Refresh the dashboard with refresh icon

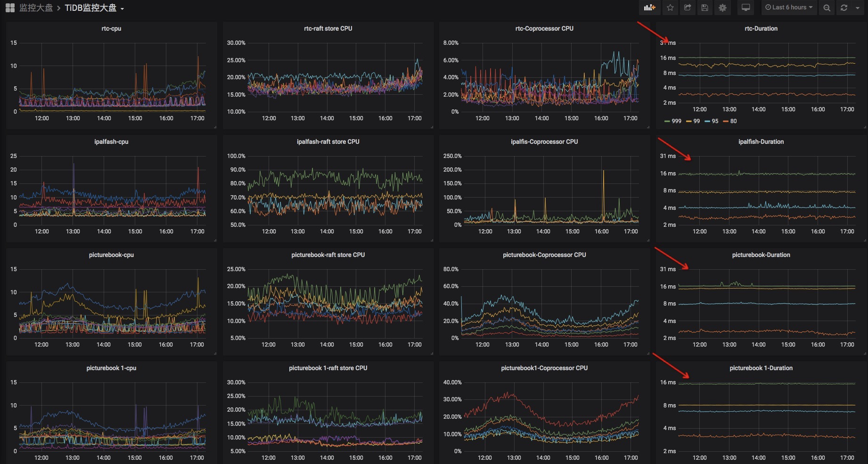[843, 8]
